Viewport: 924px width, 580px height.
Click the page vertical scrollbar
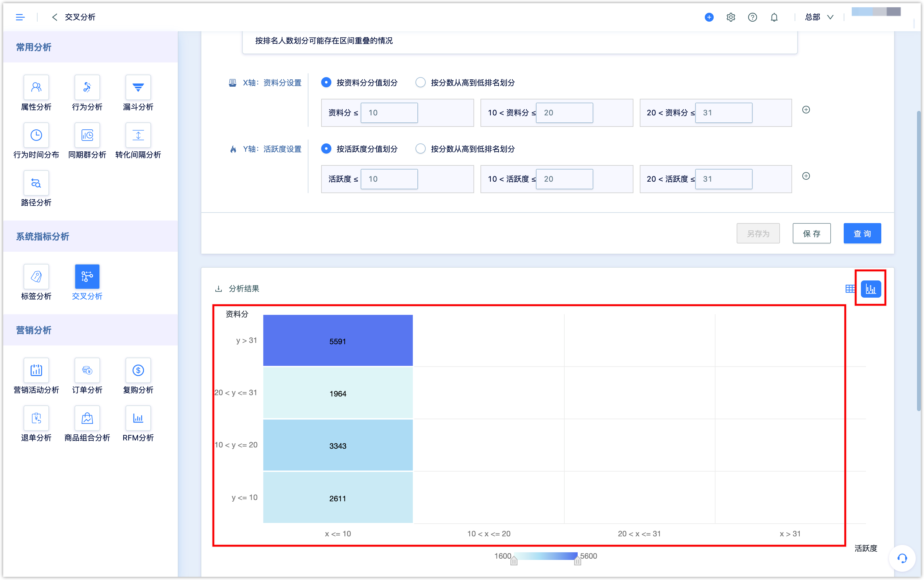(x=919, y=261)
